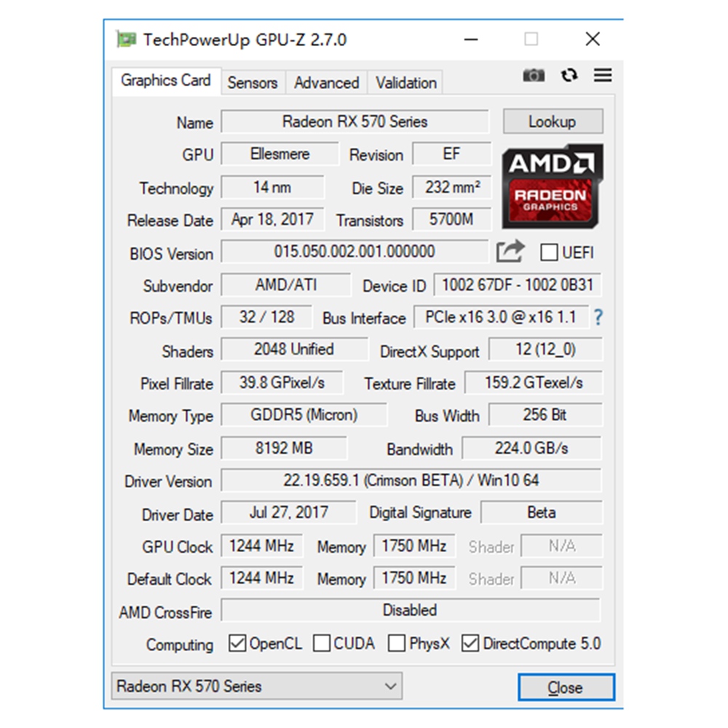Select the Memory Type field GDDR5 (Micron)

[x=304, y=415]
